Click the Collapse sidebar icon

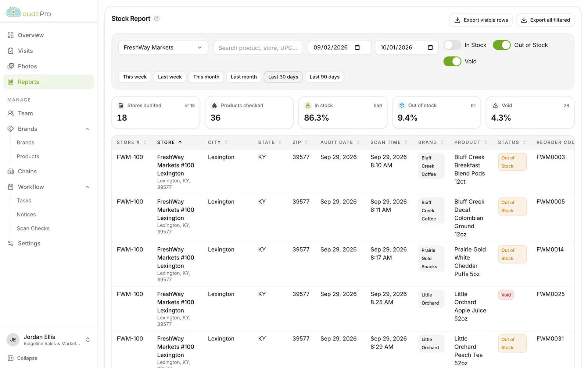tap(11, 358)
